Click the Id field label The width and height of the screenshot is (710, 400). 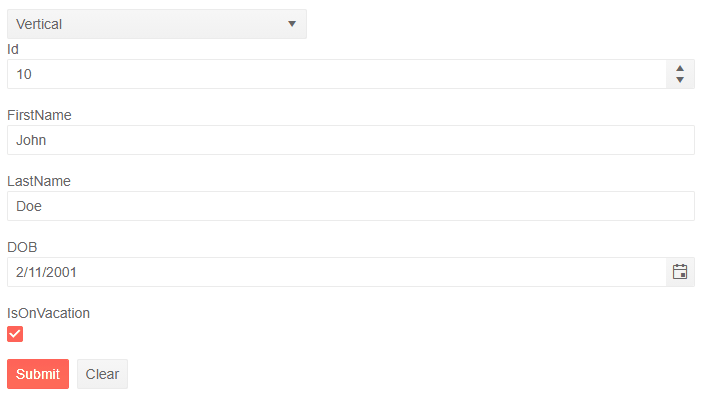pos(13,49)
